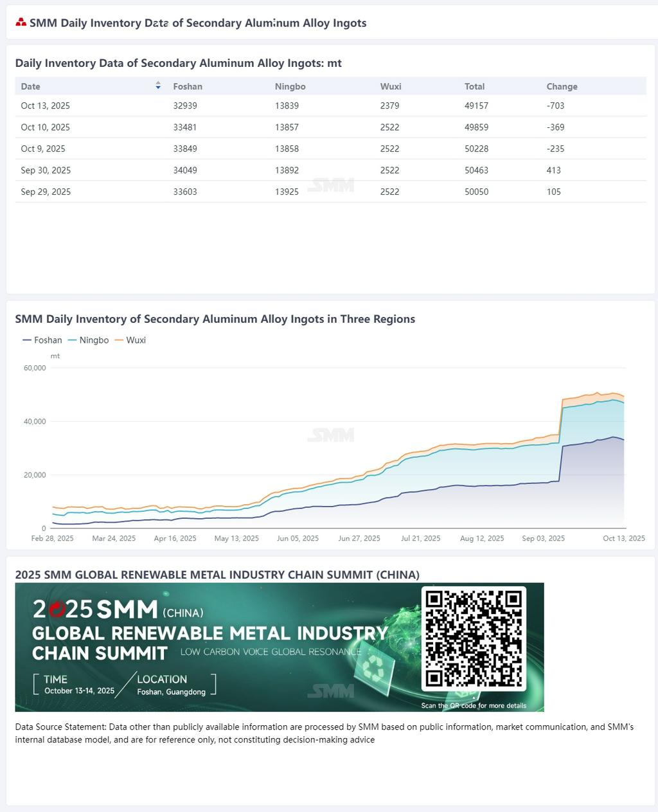Click the page title SMM Daily Inventory Data
This screenshot has width=658, height=812.
coord(198,23)
